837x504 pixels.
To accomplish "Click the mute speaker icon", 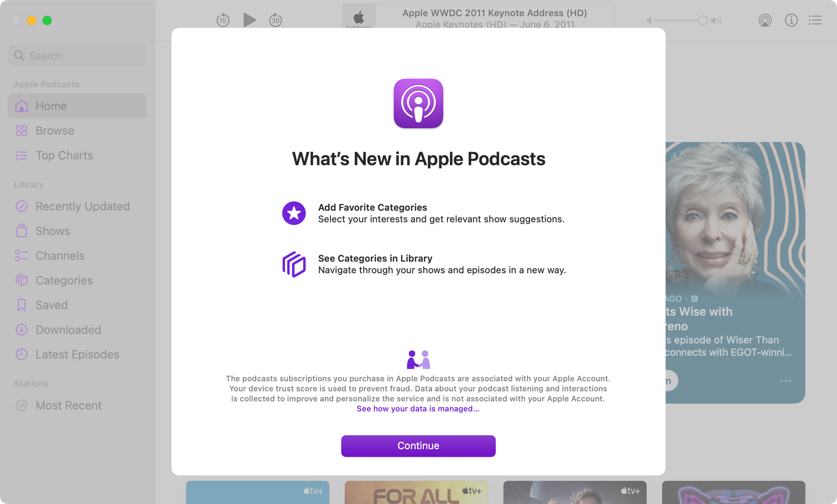I will (x=649, y=20).
